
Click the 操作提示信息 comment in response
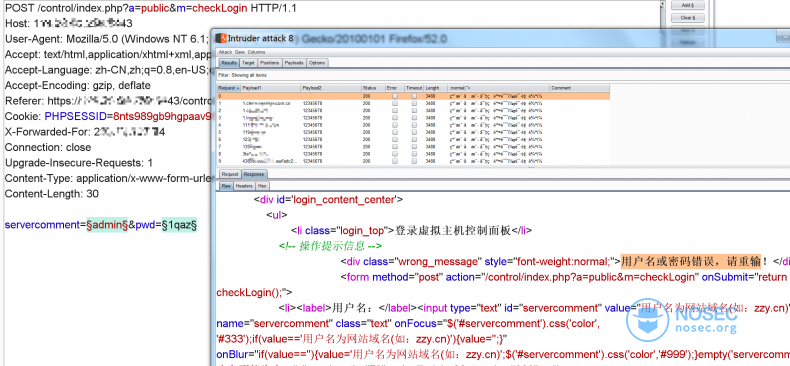(x=331, y=246)
